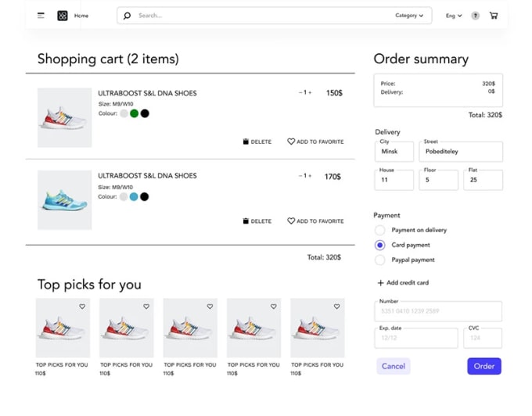Edit the Floor field
This screenshot has height=416, width=532.
coord(438,180)
